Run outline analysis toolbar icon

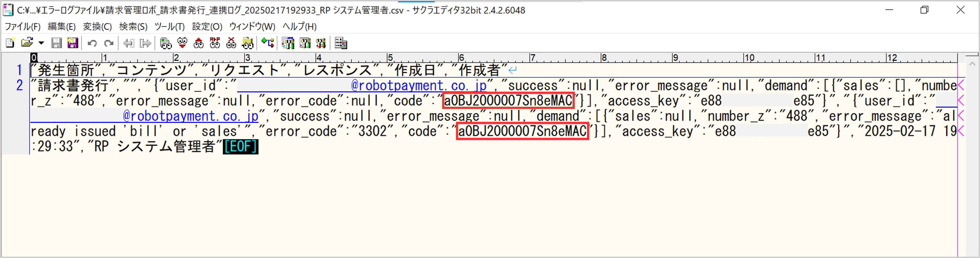click(x=268, y=43)
